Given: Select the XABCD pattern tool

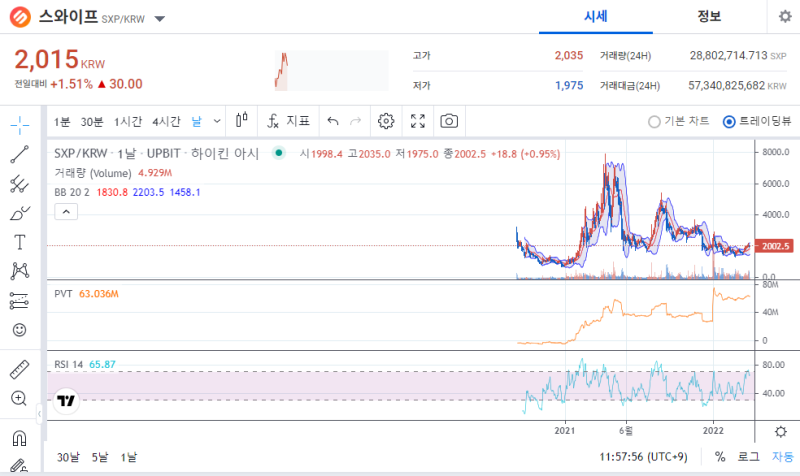Looking at the screenshot, I should click(x=19, y=271).
